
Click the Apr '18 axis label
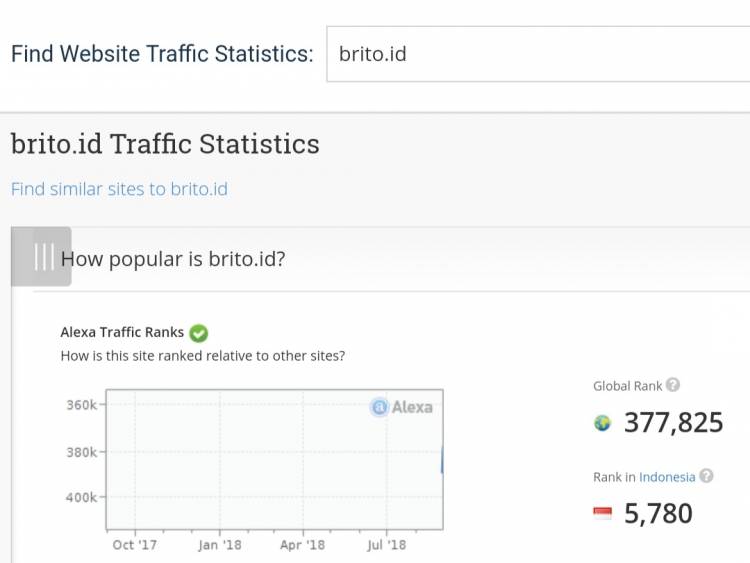302,545
